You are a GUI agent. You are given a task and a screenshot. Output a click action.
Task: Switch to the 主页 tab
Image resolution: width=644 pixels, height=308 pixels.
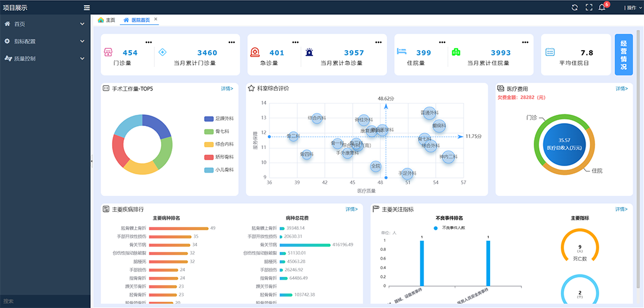click(107, 20)
